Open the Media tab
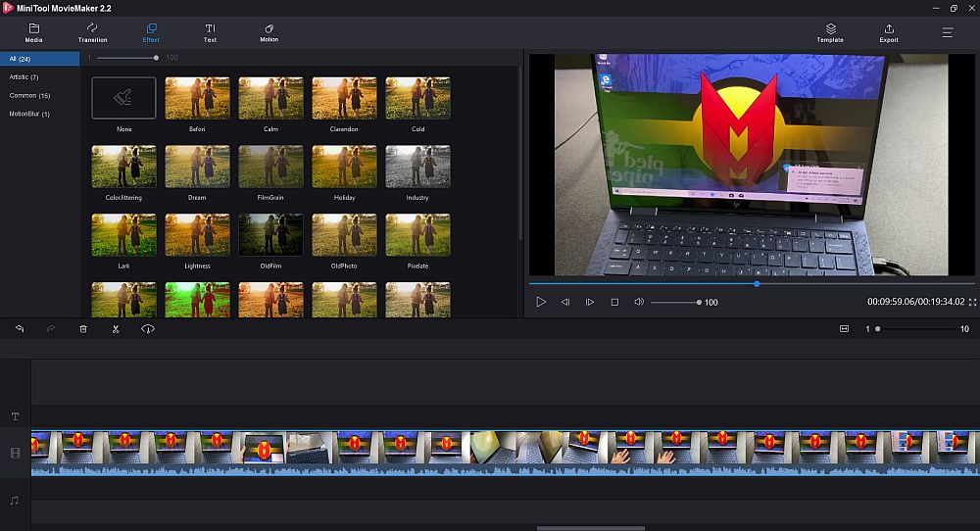The image size is (980, 531). tap(33, 33)
